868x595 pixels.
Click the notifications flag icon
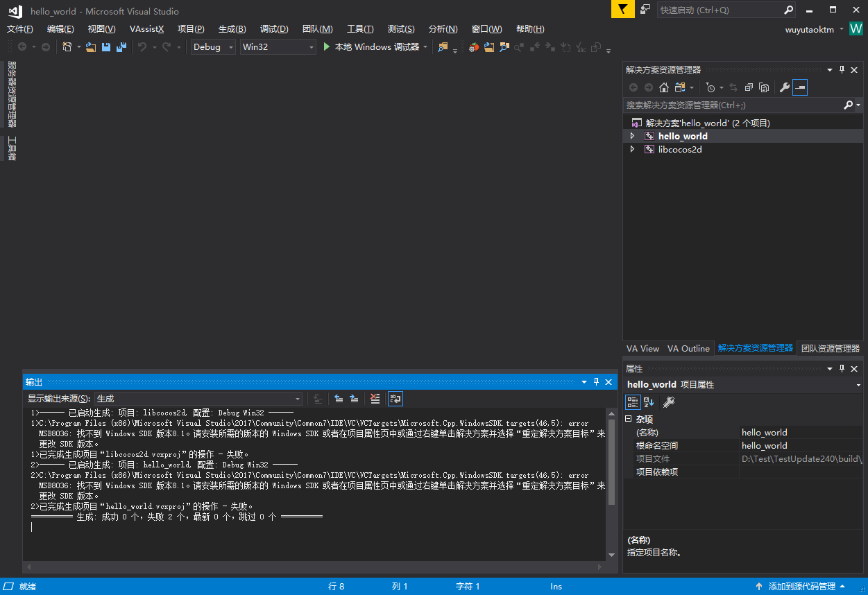click(x=622, y=10)
